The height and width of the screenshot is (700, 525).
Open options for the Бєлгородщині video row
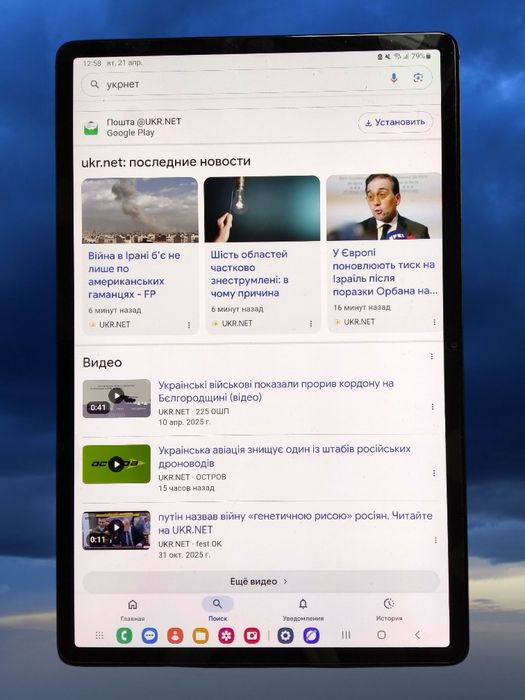[432, 407]
